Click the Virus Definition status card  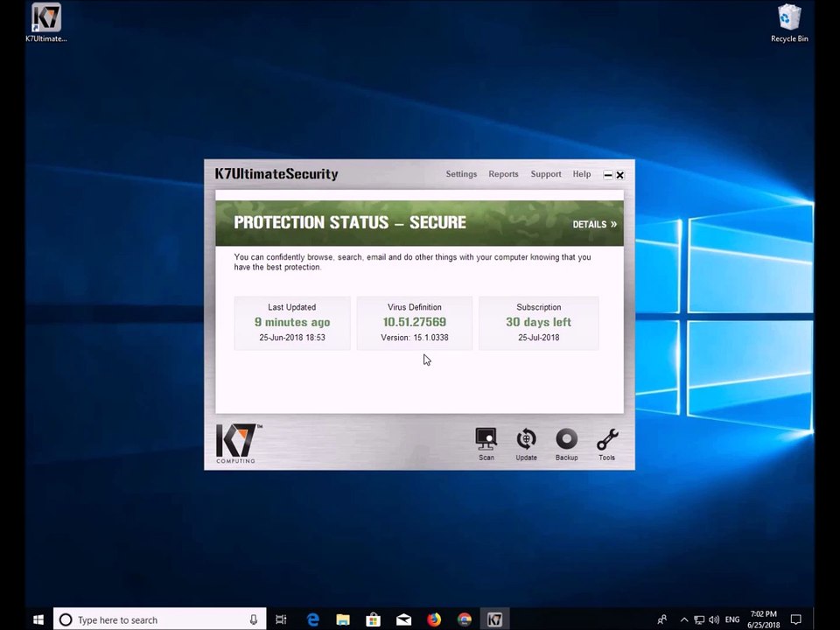[x=415, y=323]
